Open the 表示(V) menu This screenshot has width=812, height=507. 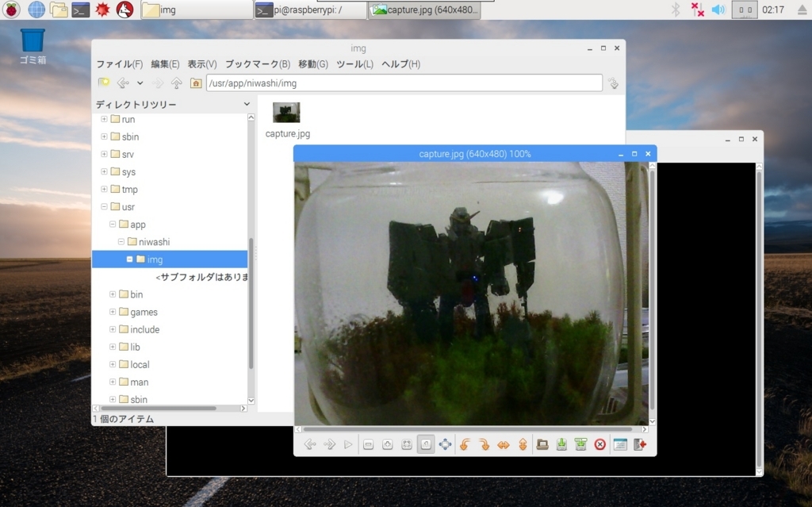202,64
